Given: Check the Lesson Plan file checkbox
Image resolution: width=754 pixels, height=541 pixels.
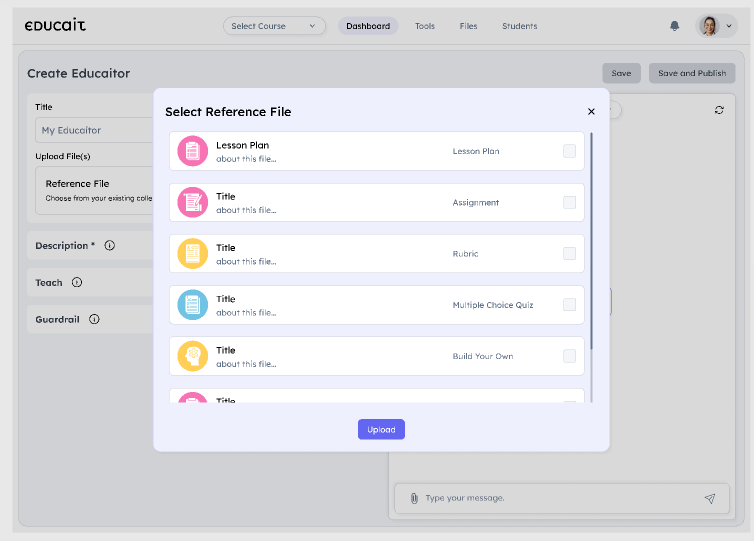Looking at the screenshot, I should click(569, 152).
